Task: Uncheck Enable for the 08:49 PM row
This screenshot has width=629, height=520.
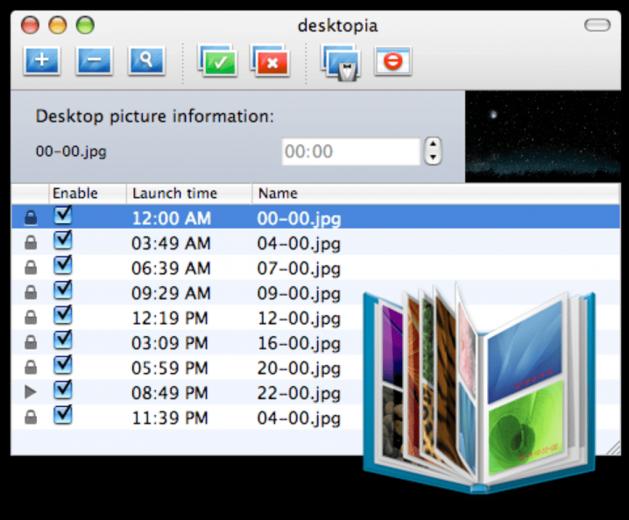Action: click(63, 390)
